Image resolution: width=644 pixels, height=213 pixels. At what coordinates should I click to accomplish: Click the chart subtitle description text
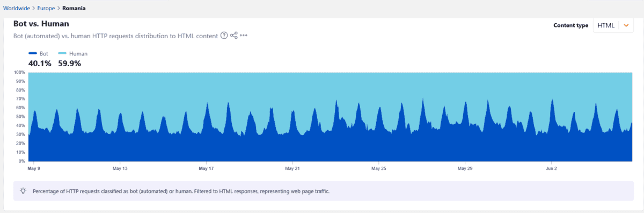115,35
